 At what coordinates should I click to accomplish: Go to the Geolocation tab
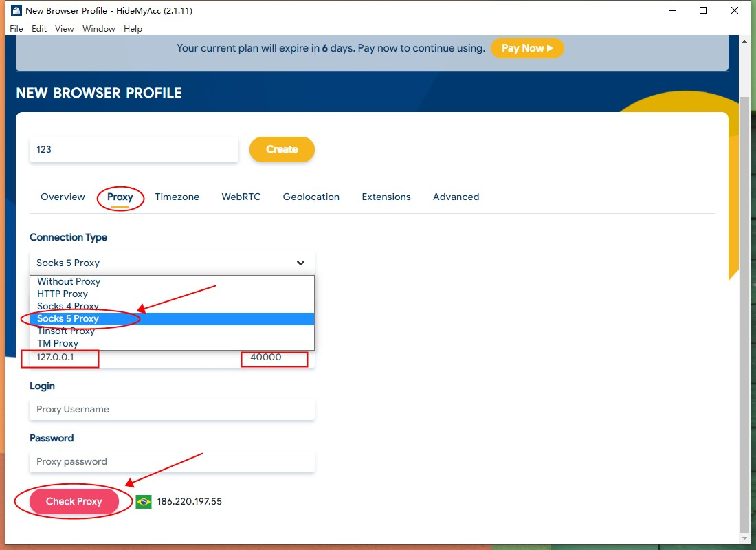(311, 197)
